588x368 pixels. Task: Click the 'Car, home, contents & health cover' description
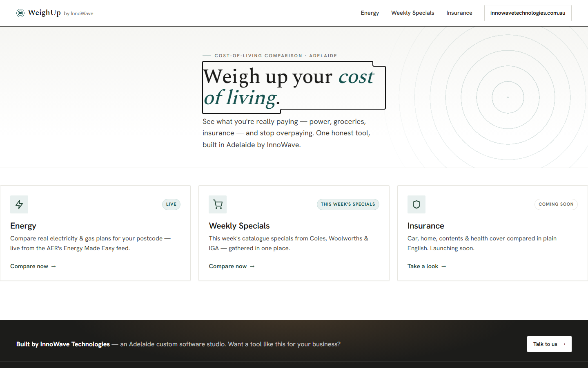point(482,243)
